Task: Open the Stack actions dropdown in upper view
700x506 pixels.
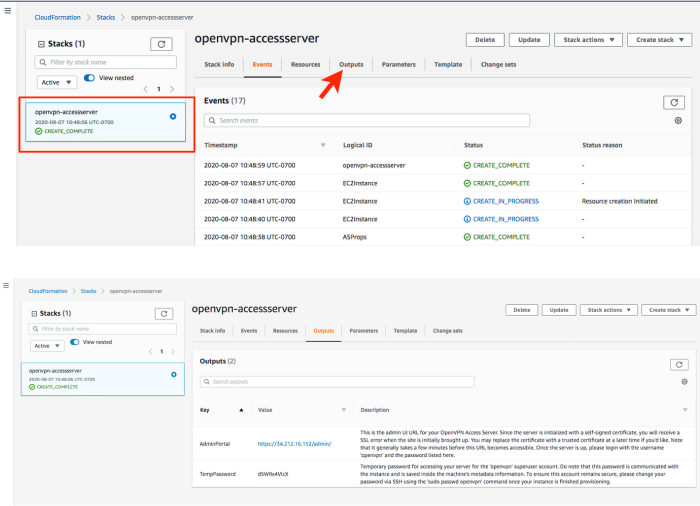Action: click(x=588, y=40)
